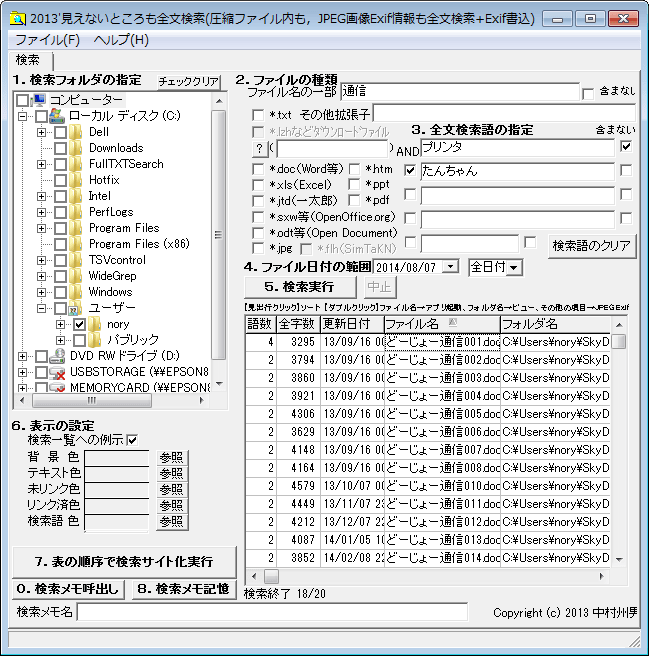Uncheck the nory folder checkbox

tap(79, 324)
